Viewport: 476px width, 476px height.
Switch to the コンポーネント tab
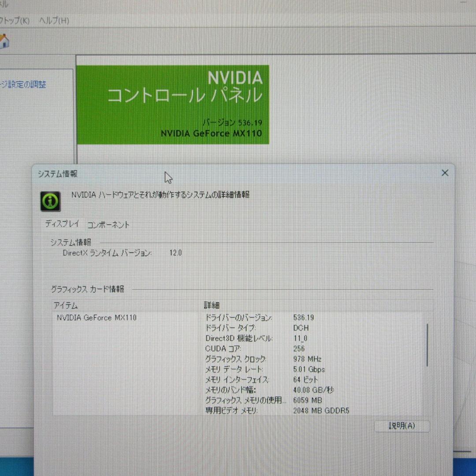coord(108,225)
